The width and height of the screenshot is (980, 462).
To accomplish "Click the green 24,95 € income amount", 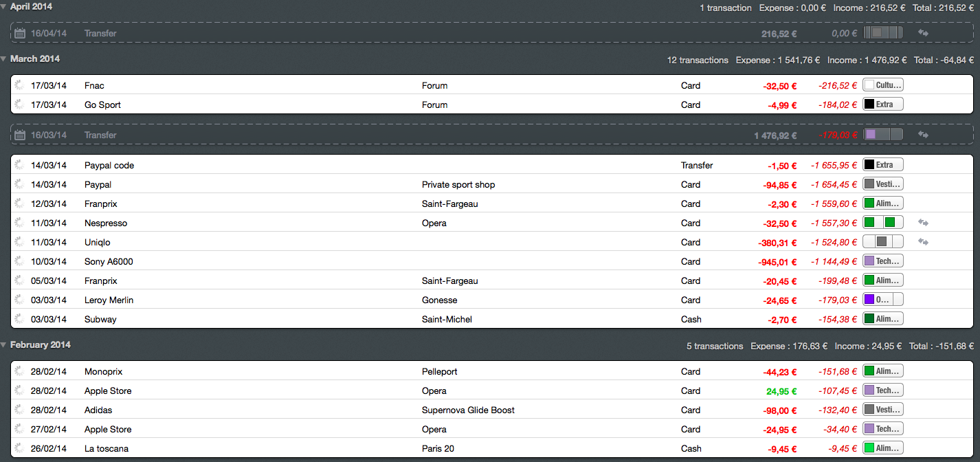I will 781,390.
